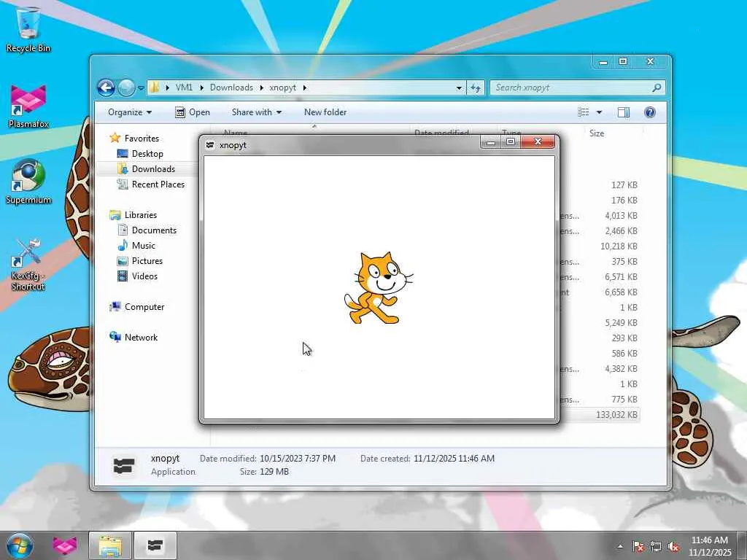The height and width of the screenshot is (560, 747).
Task: Click the Downloads breadcrumb in address bar
Action: click(231, 87)
